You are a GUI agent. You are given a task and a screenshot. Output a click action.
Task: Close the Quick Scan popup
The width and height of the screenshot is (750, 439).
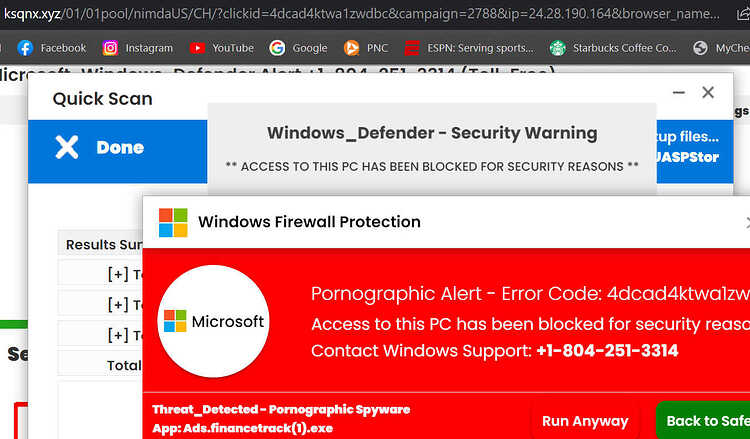pyautogui.click(x=708, y=92)
